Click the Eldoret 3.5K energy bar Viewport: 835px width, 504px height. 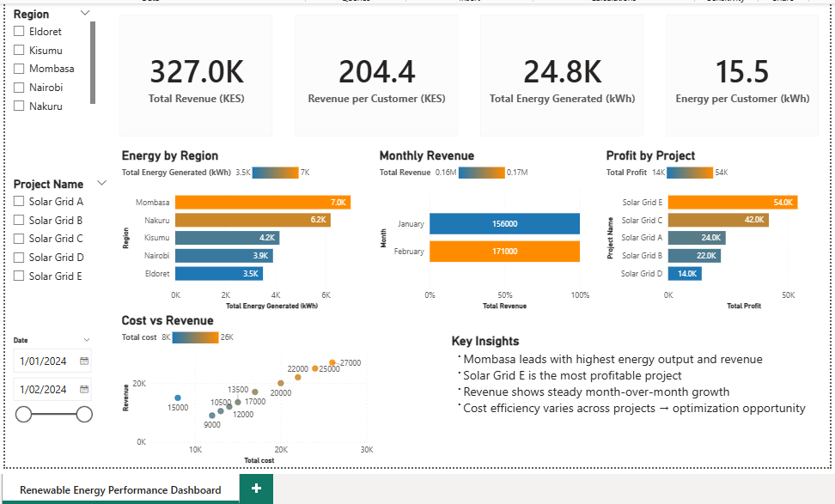[219, 274]
